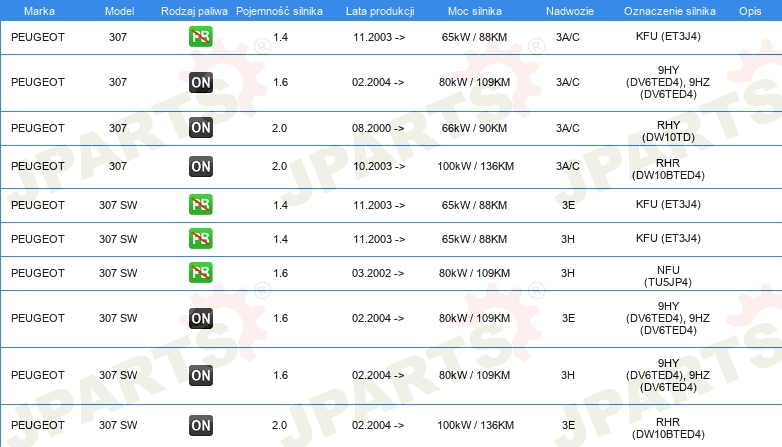Click the ON diesel icon in the 10.2003 row
This screenshot has height=447, width=782.
point(200,166)
